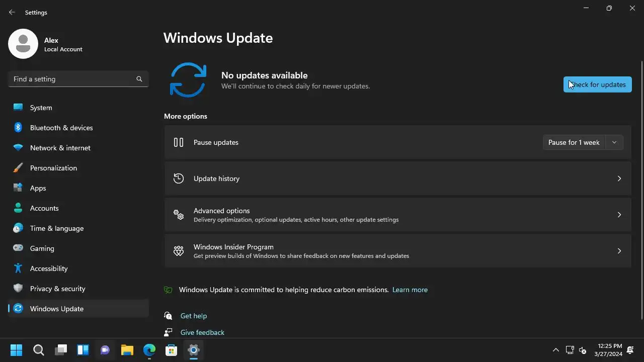
Task: Open Privacy & security category
Action: tap(78, 289)
